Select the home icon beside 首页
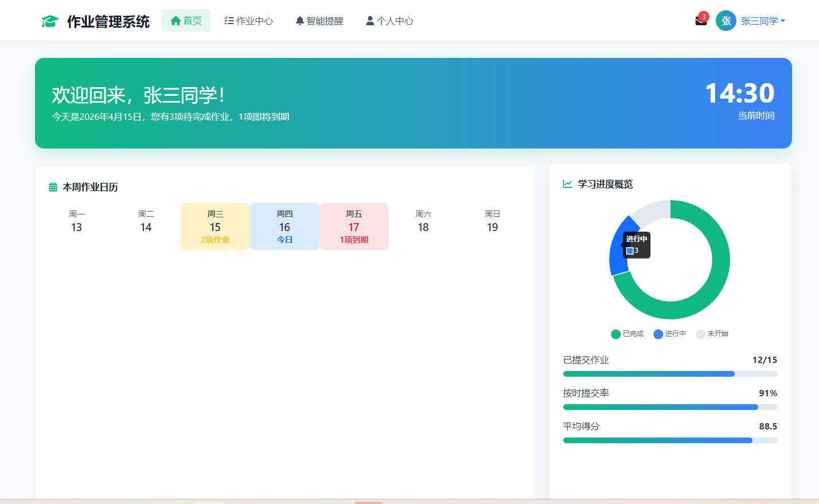The image size is (819, 504). (176, 20)
